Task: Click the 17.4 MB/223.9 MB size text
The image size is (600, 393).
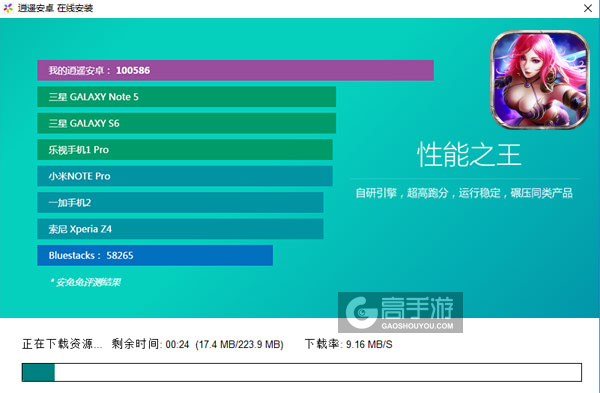Action: point(240,344)
